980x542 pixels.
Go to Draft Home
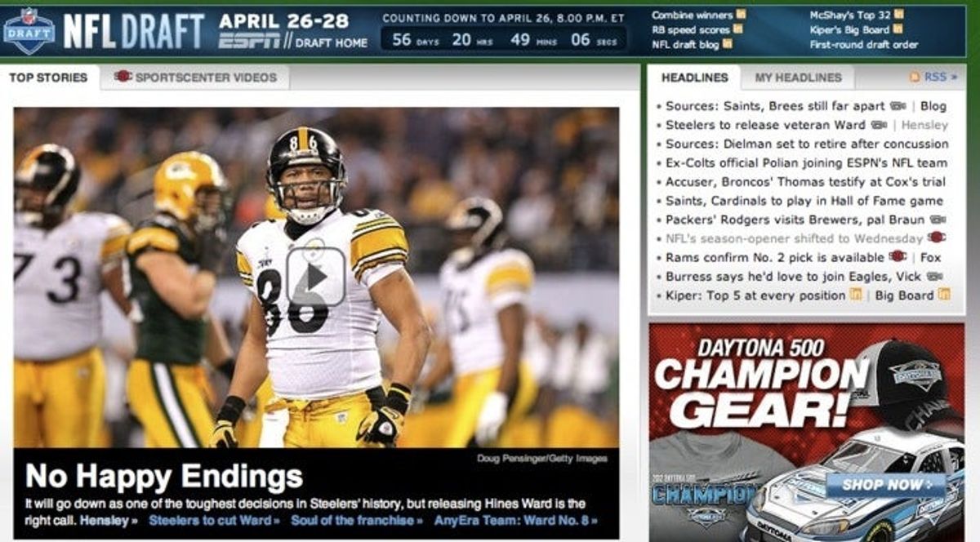(x=331, y=42)
